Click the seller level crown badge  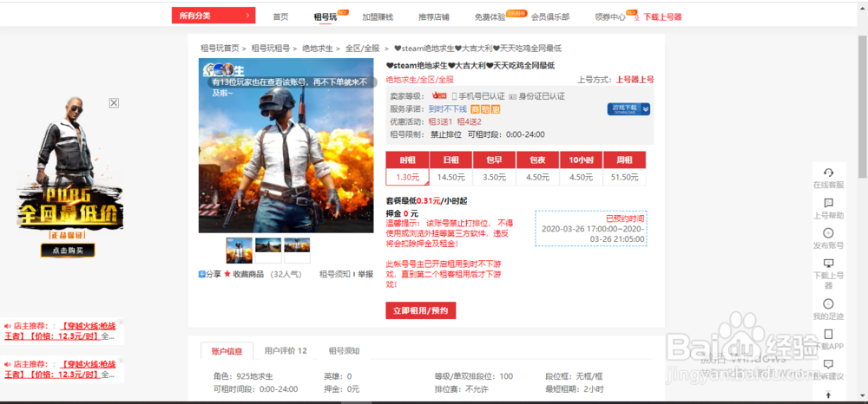(x=439, y=96)
